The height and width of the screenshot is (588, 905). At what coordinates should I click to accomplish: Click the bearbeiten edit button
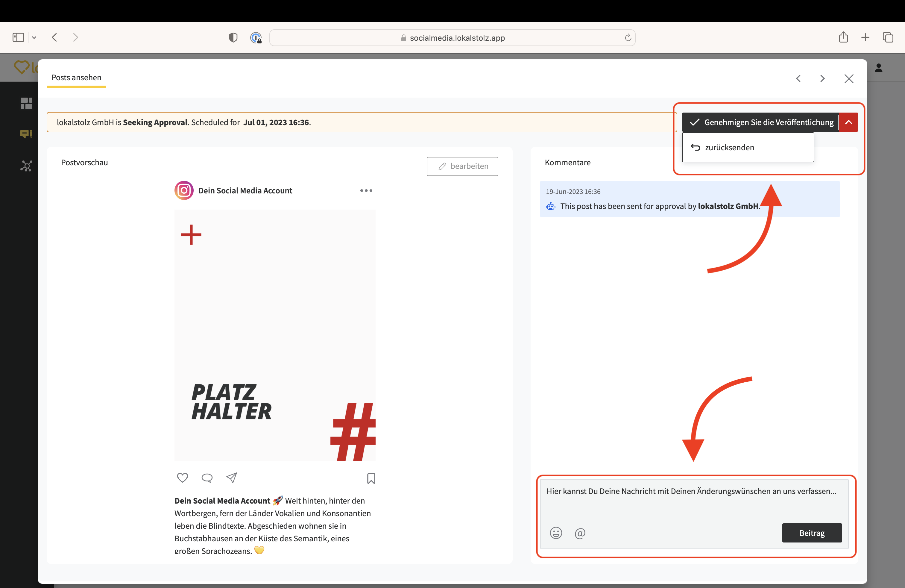tap(462, 166)
